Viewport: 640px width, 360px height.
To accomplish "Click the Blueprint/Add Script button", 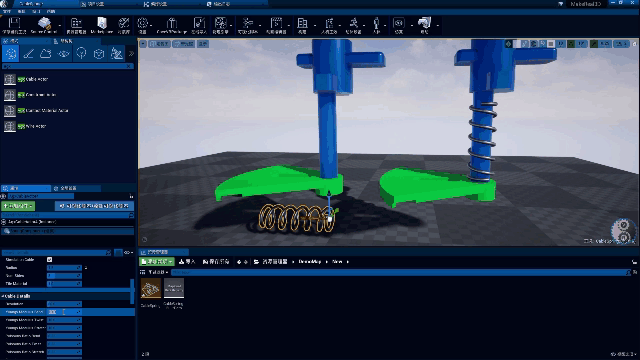I will tap(94, 206).
